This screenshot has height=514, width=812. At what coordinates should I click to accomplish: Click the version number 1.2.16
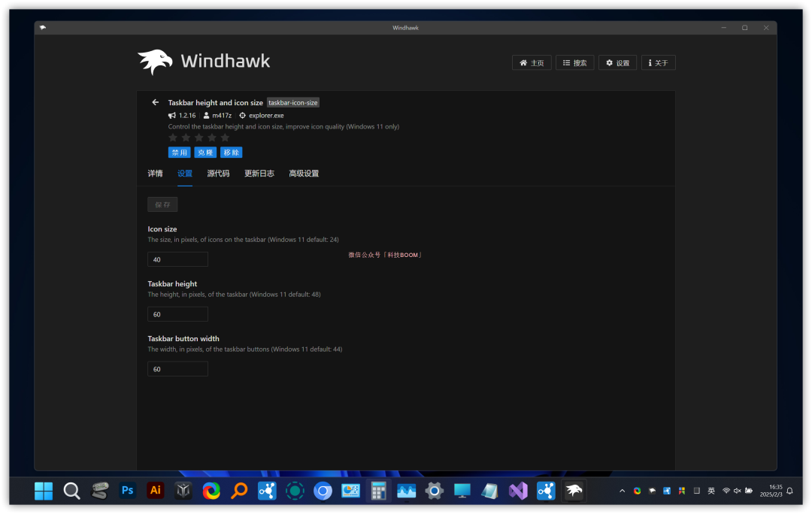pos(187,116)
